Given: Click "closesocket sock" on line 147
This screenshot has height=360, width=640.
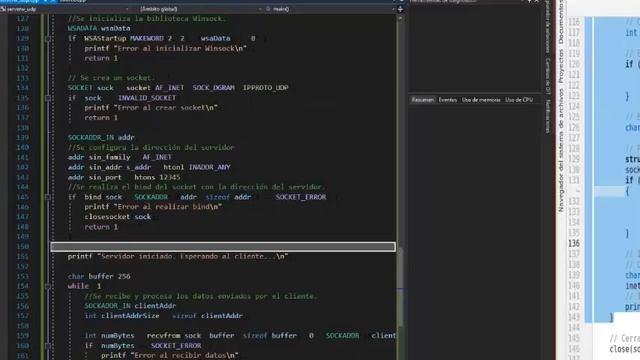Looking at the screenshot, I should coord(118,217).
